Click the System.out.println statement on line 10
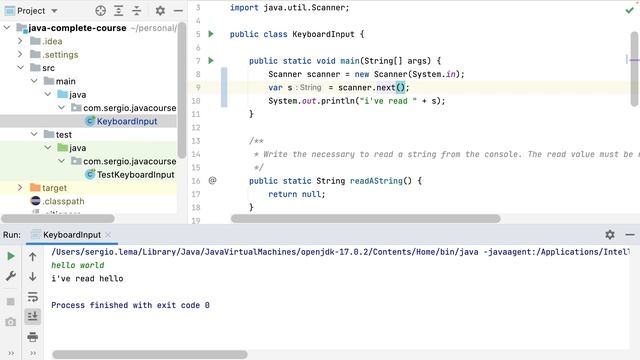This screenshot has width=640, height=360. (356, 101)
